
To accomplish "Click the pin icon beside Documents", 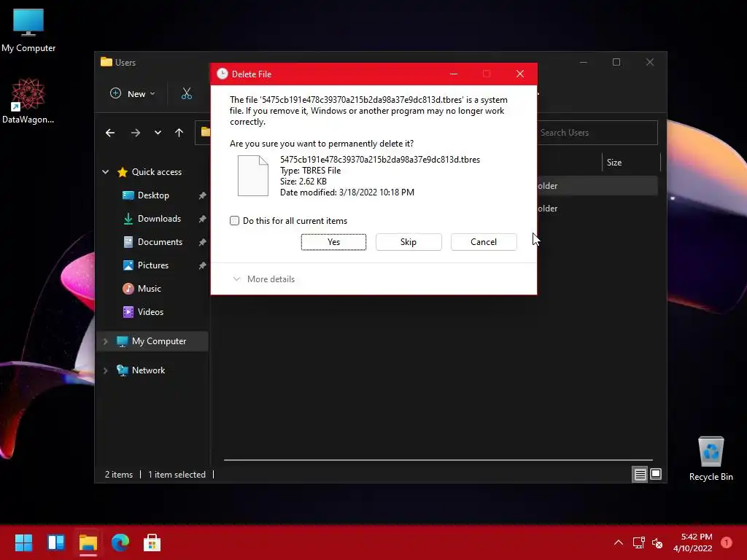I will point(202,242).
